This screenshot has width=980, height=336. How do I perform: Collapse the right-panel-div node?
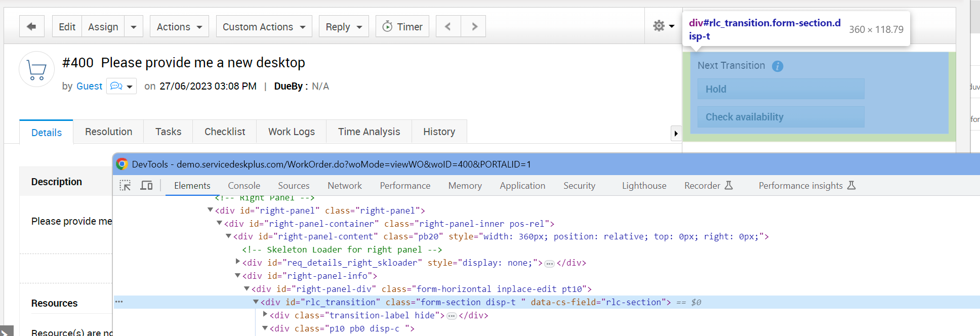click(x=247, y=288)
